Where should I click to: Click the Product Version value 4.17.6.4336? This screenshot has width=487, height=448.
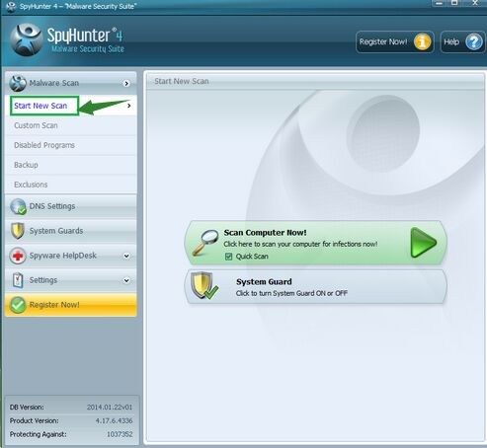pos(114,420)
